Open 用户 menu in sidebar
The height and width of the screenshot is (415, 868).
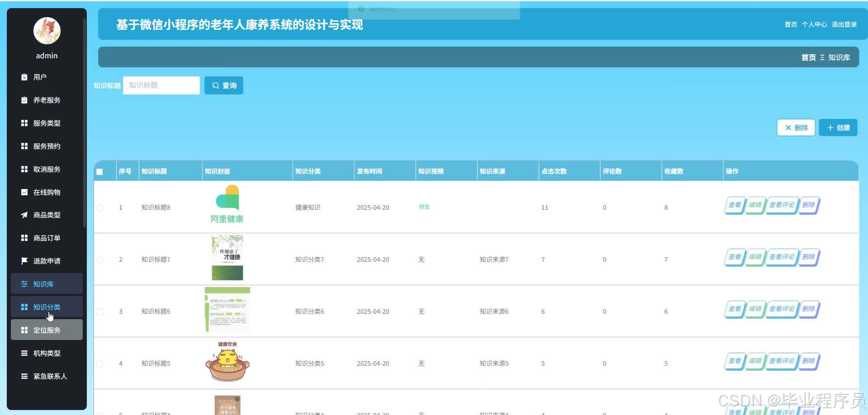pyautogui.click(x=47, y=77)
